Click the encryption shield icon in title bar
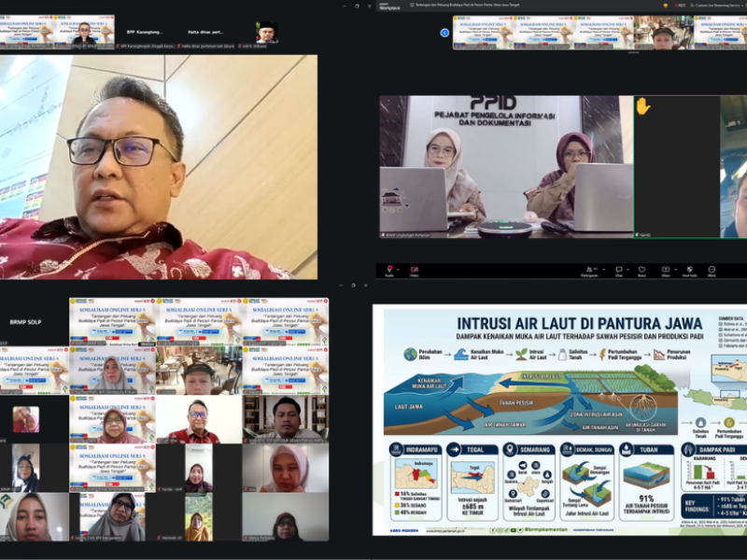 click(x=666, y=6)
